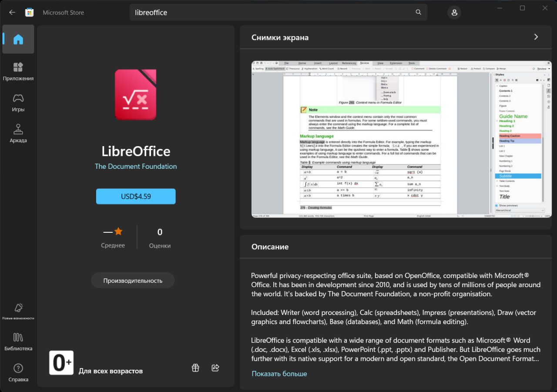Click the Microsoft Store logo icon
The width and height of the screenshot is (557, 392).
29,12
